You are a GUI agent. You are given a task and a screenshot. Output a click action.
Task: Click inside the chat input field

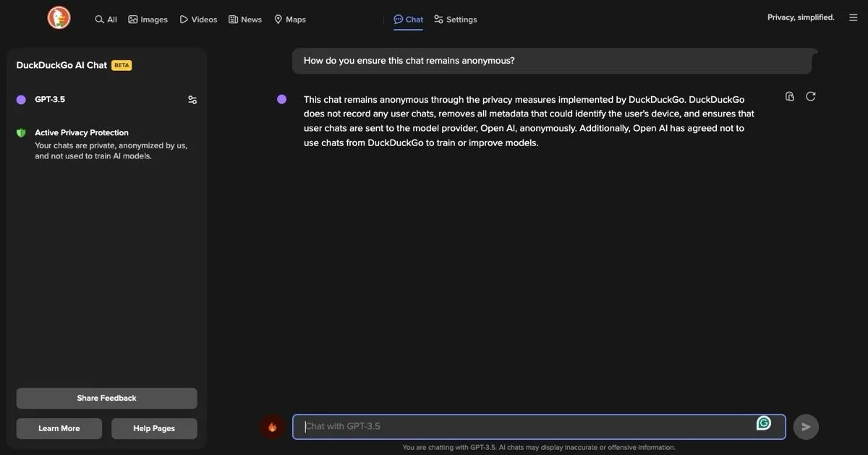click(x=506, y=425)
